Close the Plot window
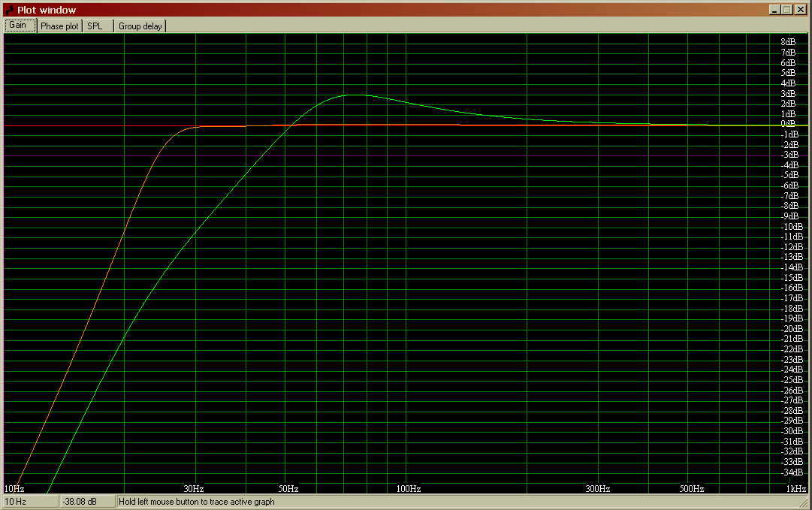The width and height of the screenshot is (812, 510). (801, 10)
